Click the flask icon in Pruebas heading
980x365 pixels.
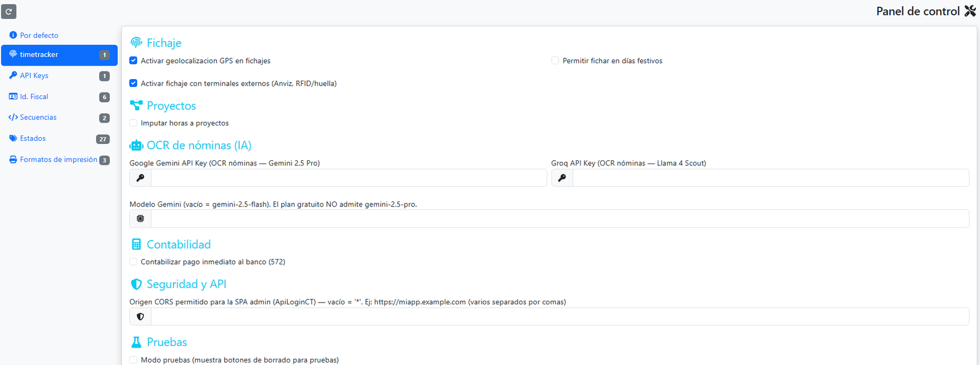[136, 342]
